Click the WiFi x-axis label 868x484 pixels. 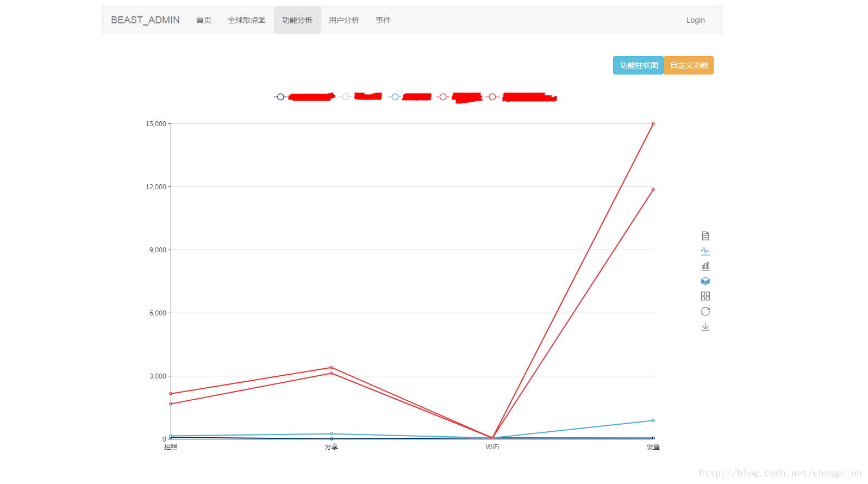coord(492,447)
